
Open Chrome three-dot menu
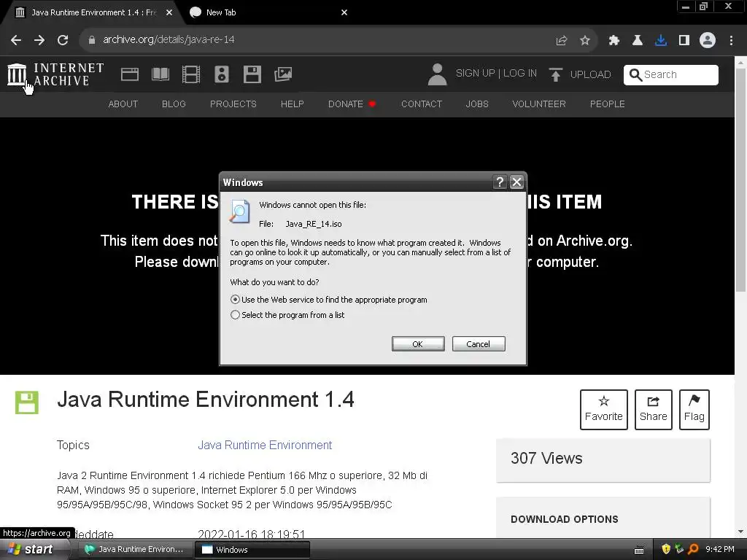731,40
